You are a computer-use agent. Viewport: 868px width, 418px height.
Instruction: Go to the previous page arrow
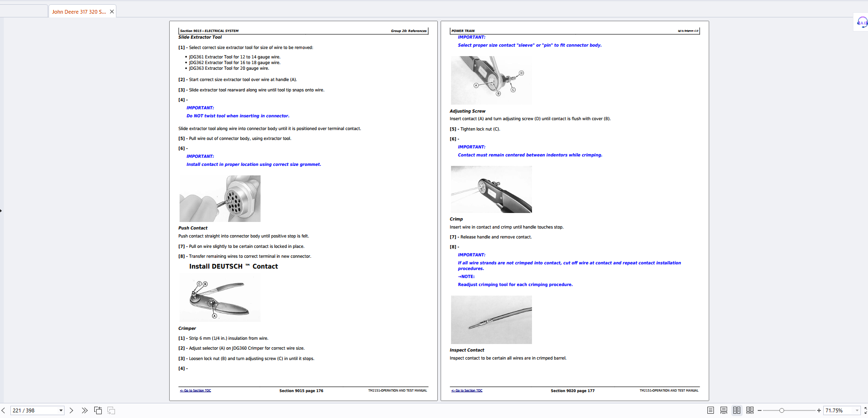click(3, 410)
